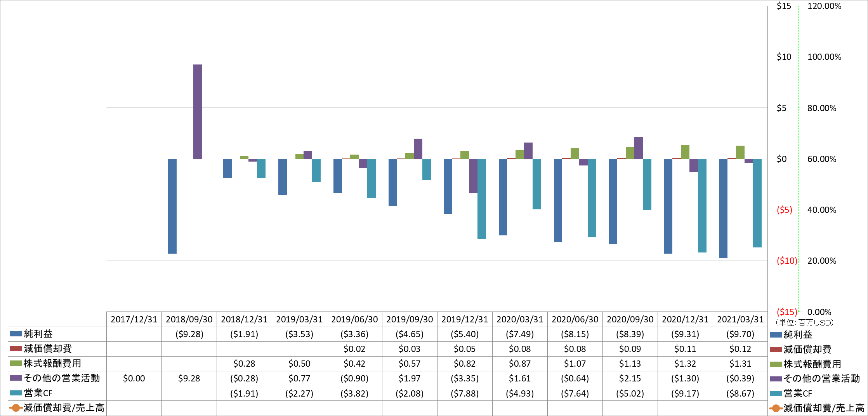Click the green bar for 2020/12/31
Viewport: 868px width, 416px height.
[685, 152]
